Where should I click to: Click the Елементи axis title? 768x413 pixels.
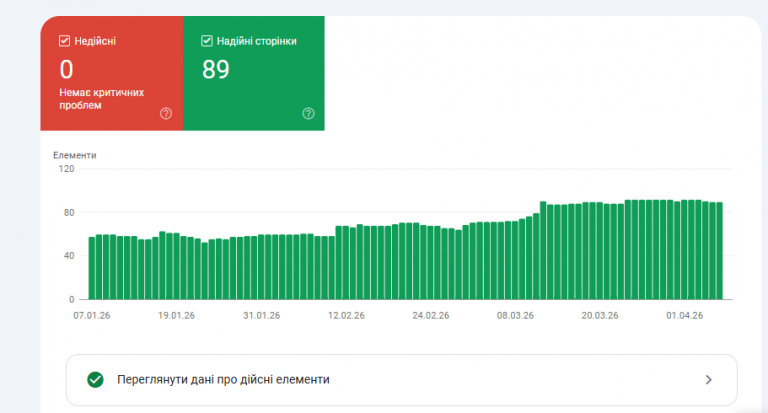click(x=74, y=155)
